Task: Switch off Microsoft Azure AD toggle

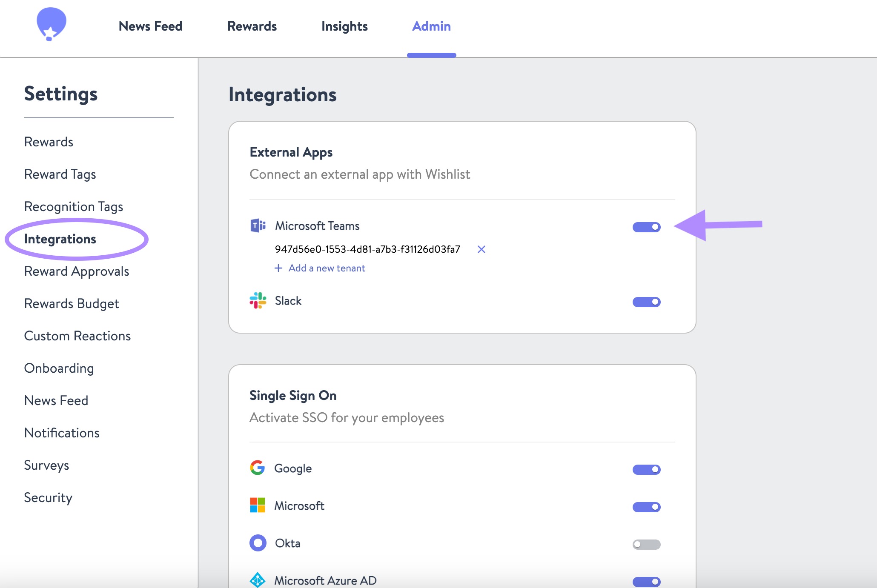Action: 646,581
